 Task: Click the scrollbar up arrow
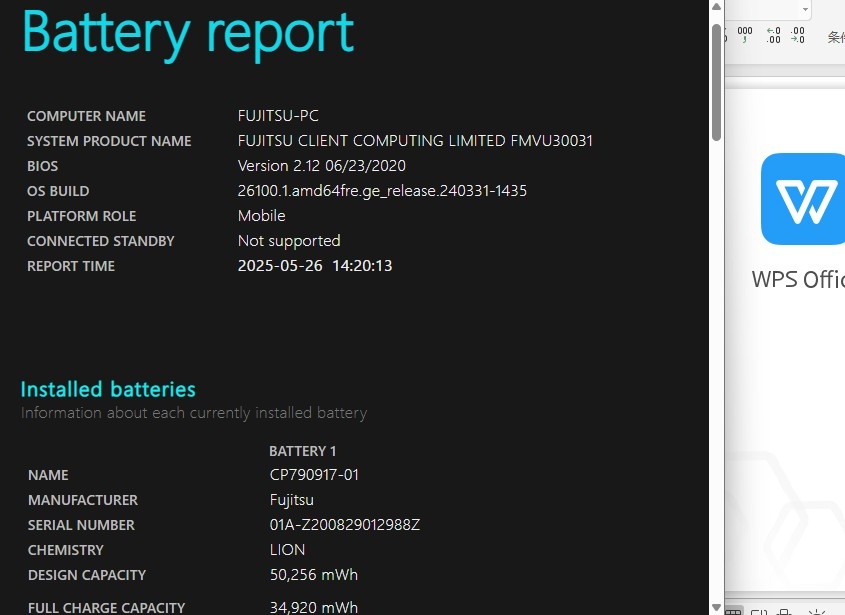click(716, 7)
